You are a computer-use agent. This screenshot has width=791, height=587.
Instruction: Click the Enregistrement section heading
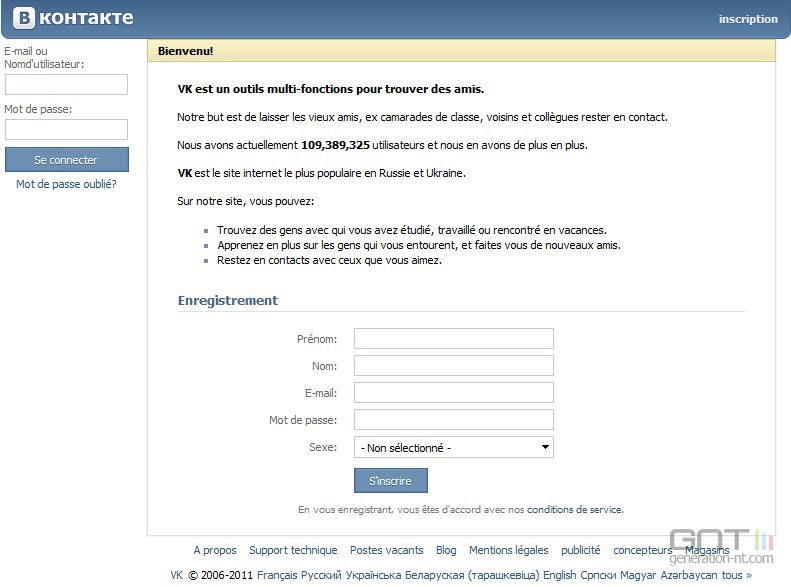(x=228, y=301)
